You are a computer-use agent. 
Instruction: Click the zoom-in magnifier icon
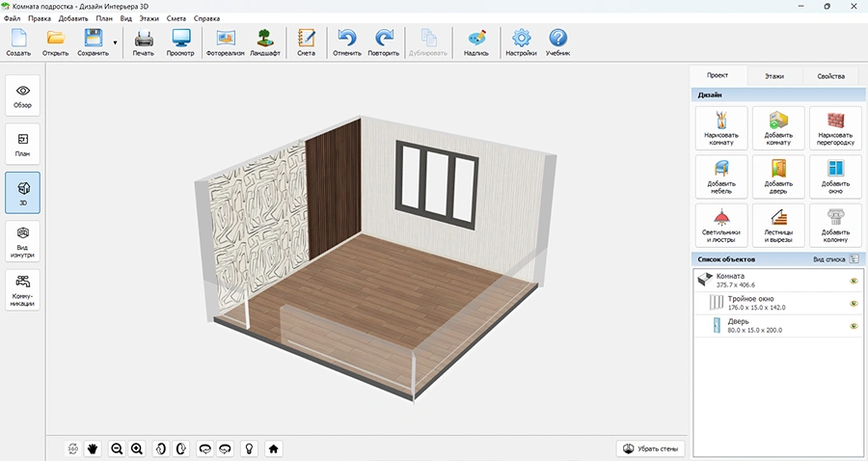tap(137, 448)
